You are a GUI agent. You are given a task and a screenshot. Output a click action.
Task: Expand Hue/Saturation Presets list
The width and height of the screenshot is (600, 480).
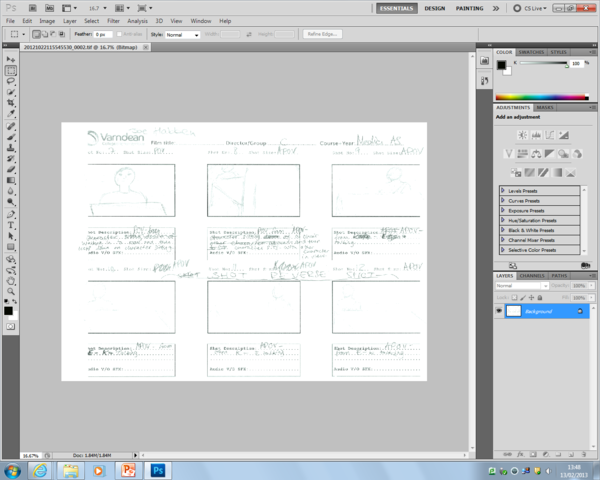[x=503, y=220]
